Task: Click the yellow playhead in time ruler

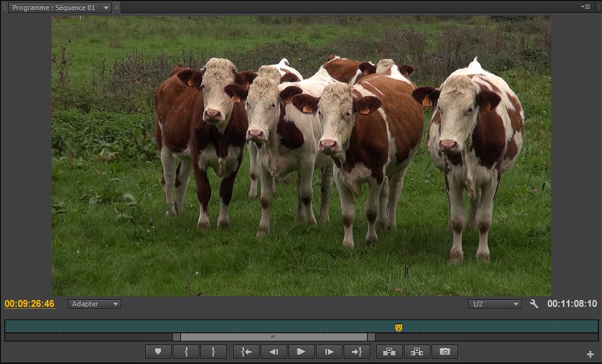Action: click(x=398, y=328)
